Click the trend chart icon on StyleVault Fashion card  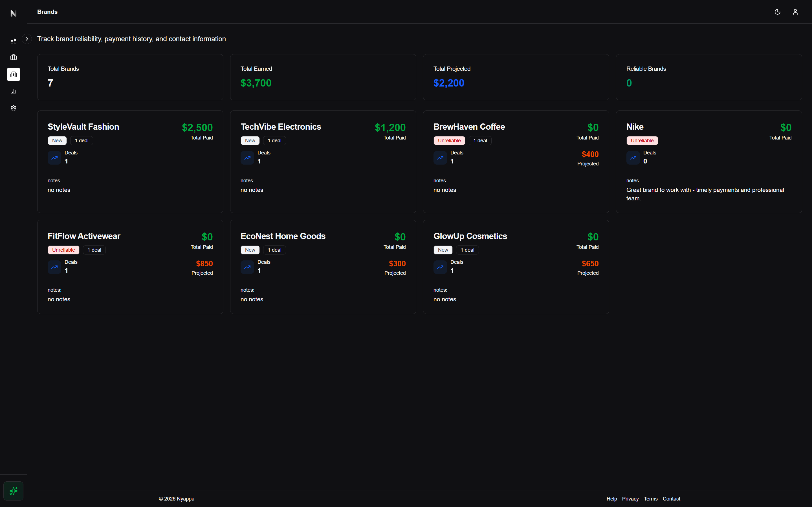click(x=54, y=158)
